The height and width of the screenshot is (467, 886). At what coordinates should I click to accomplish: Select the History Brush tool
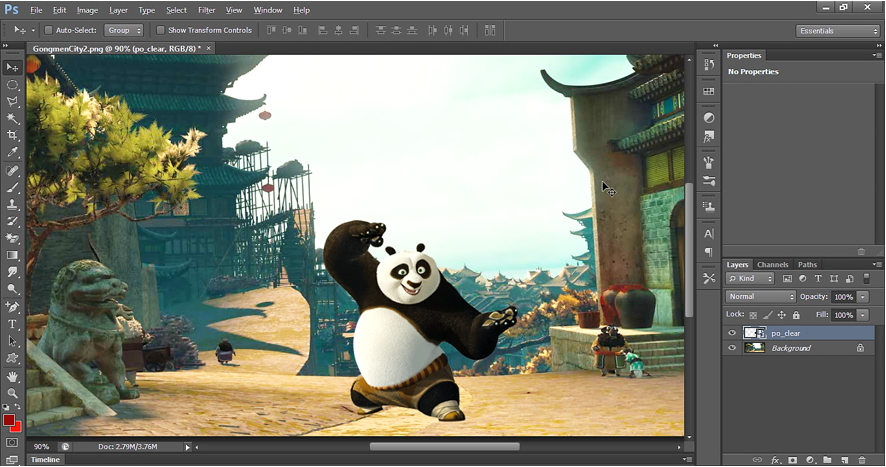click(12, 221)
